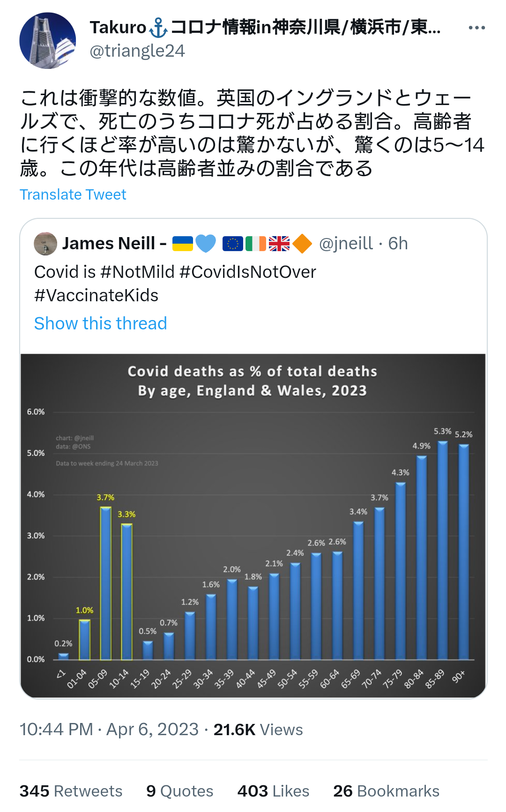Open the 26 Bookmarks count
506x812 pixels.
pyautogui.click(x=386, y=791)
